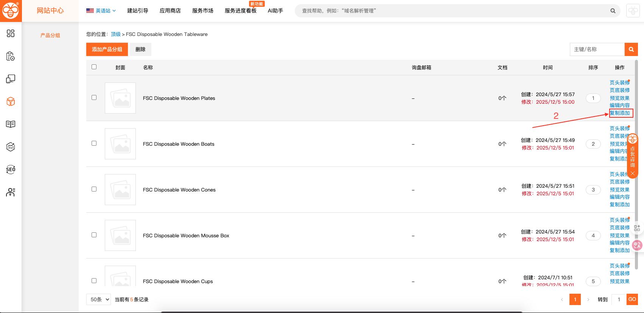Open the 建站引导 menu item
Screen dimensions: 644x313
point(138,11)
